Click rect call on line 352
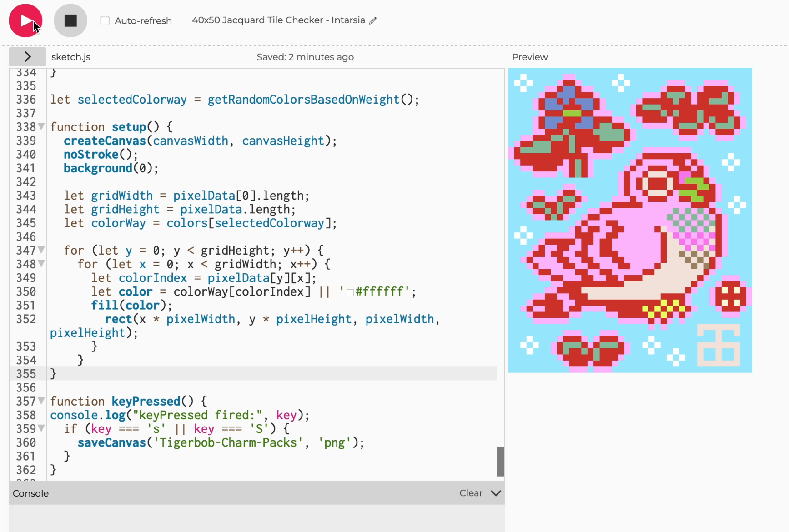789x532 pixels. 245,326
